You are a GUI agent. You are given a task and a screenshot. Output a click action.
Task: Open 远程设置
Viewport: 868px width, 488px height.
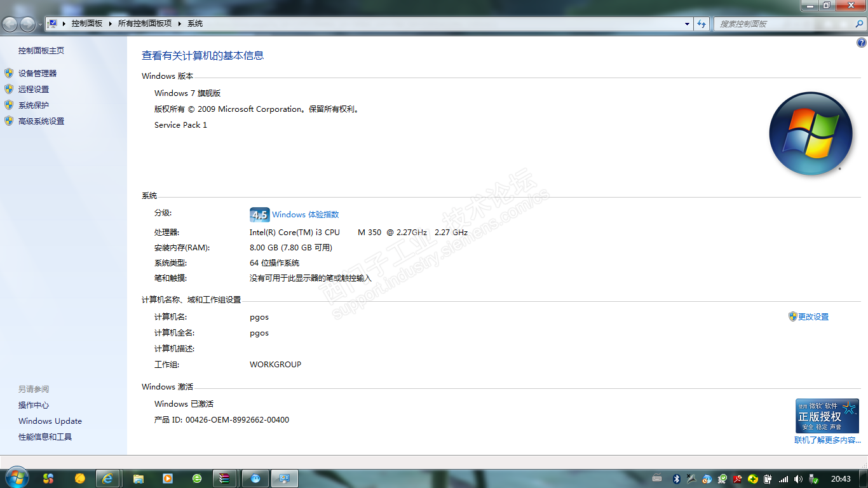click(34, 90)
